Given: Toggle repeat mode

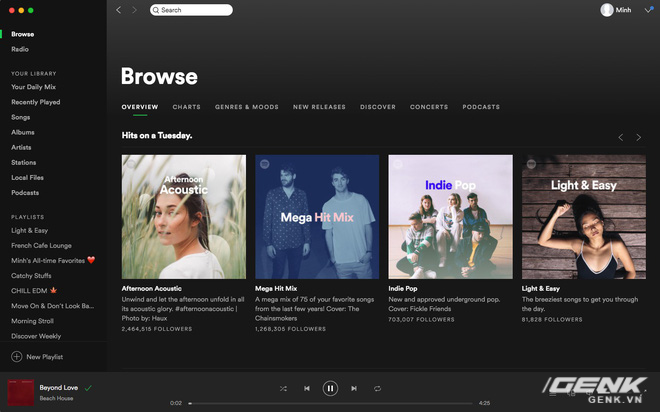Looking at the screenshot, I should tap(378, 388).
